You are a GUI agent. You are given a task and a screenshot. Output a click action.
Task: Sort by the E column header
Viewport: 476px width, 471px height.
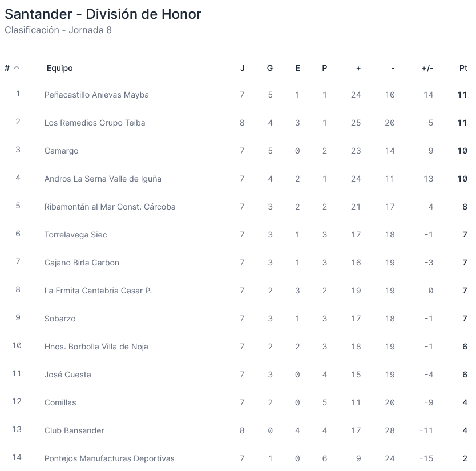click(297, 68)
